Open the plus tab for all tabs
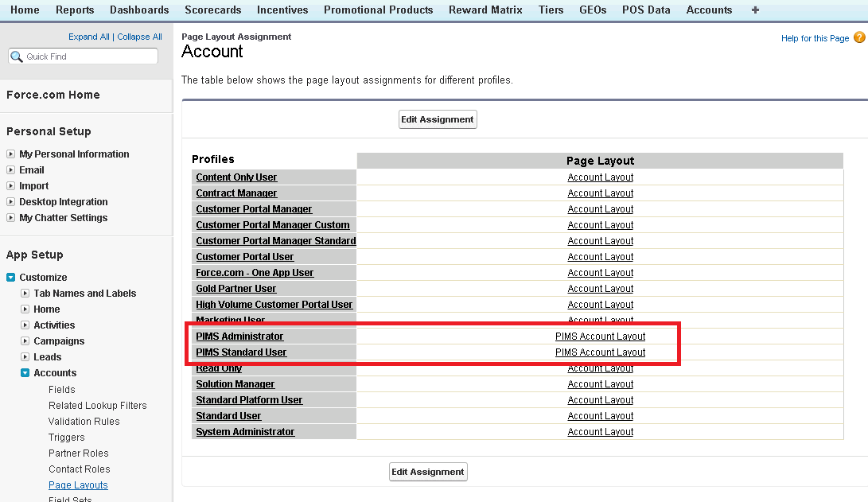This screenshot has width=868, height=502. (755, 10)
